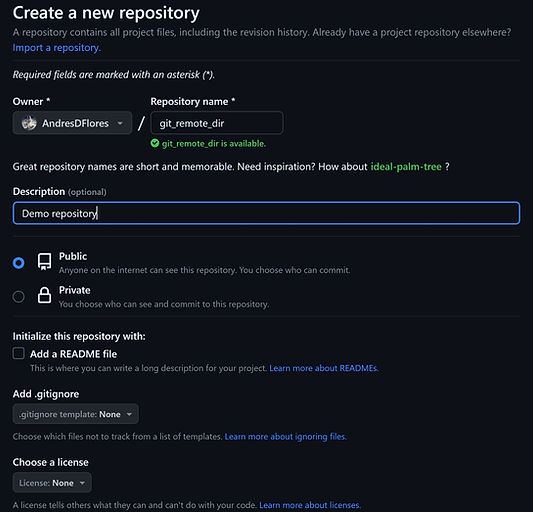Open Learn more about ignoring files link

(286, 437)
